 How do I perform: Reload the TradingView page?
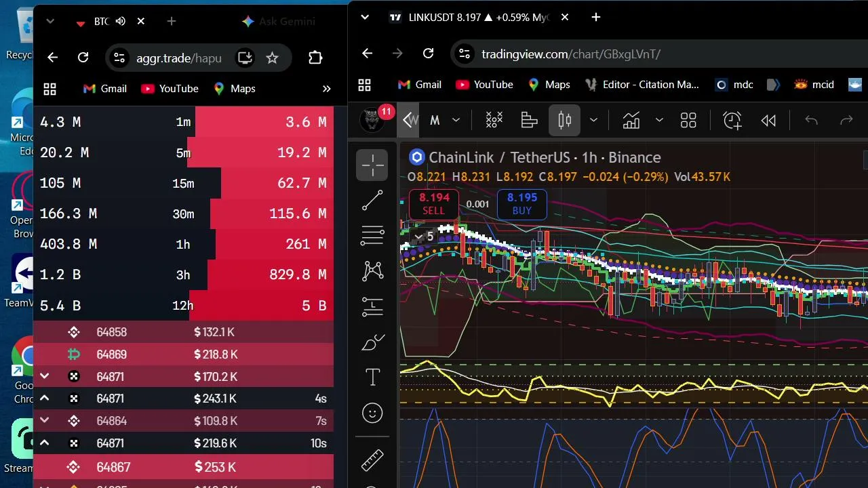coord(428,54)
